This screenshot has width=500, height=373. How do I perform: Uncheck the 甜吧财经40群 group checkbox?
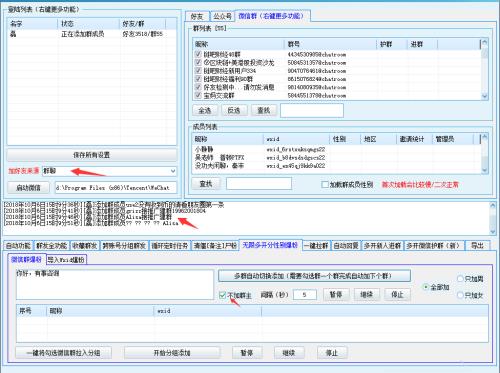(198, 54)
